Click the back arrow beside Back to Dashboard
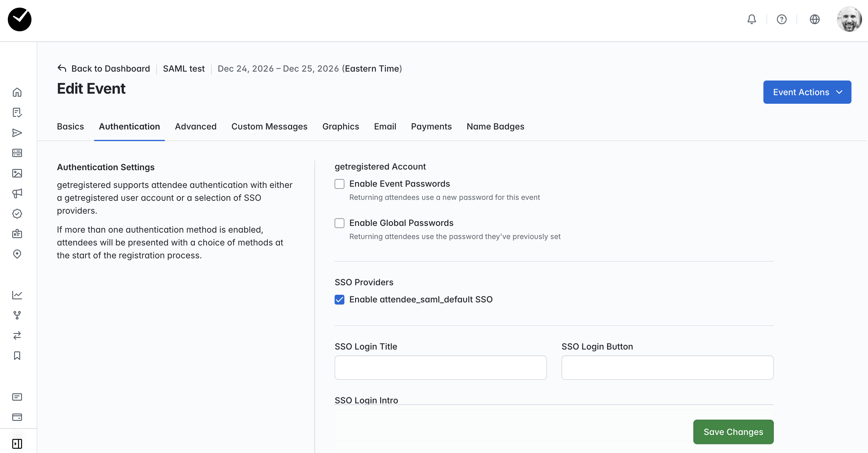Screen dimensions: 868x453 pyautogui.click(x=62, y=69)
